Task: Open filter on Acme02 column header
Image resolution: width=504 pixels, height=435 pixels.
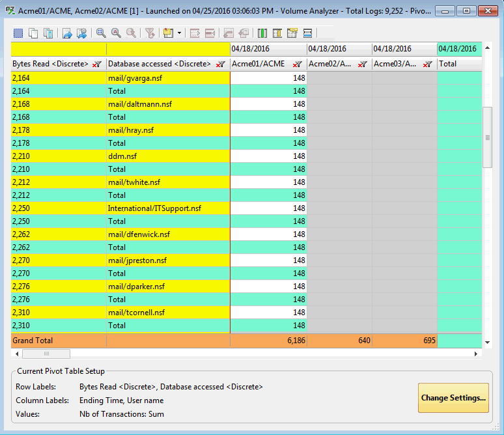Action: click(363, 64)
